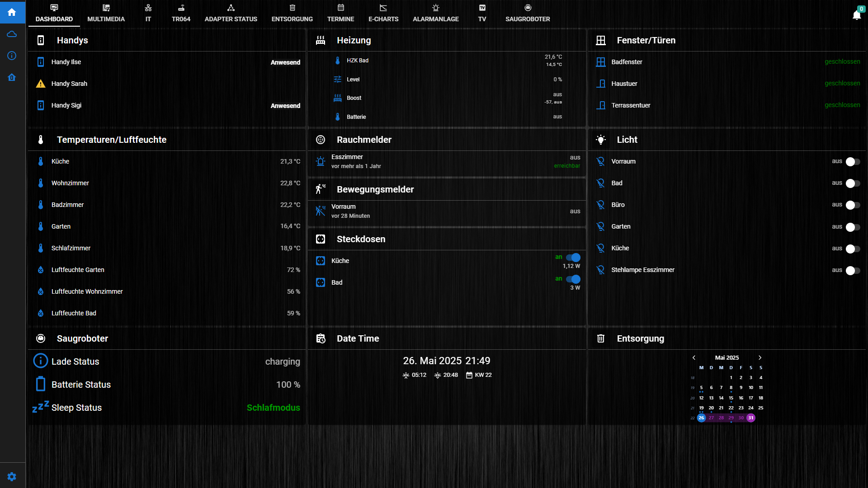The height and width of the screenshot is (488, 868).
Task: Click the Boost heating icon
Action: (338, 98)
